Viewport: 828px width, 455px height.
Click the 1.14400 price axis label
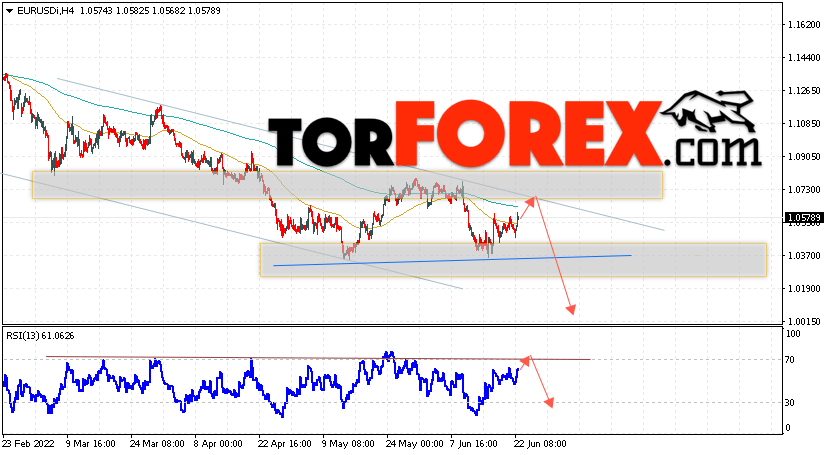(x=804, y=58)
